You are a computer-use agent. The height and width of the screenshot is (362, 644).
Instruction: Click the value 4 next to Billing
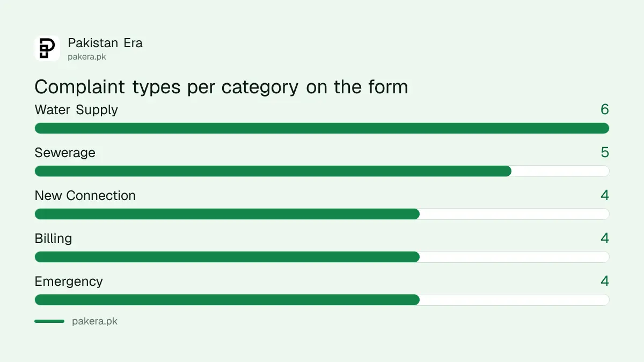pyautogui.click(x=605, y=238)
